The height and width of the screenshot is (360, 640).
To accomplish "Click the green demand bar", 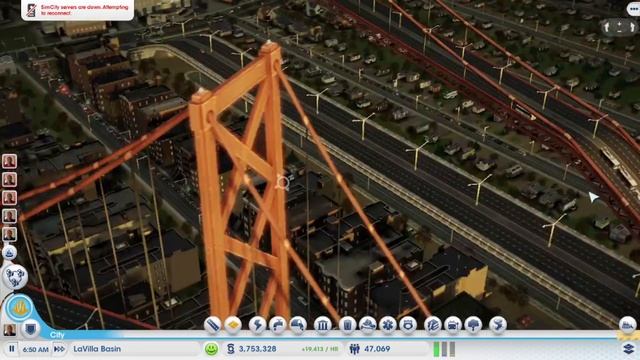I will (x=436, y=349).
